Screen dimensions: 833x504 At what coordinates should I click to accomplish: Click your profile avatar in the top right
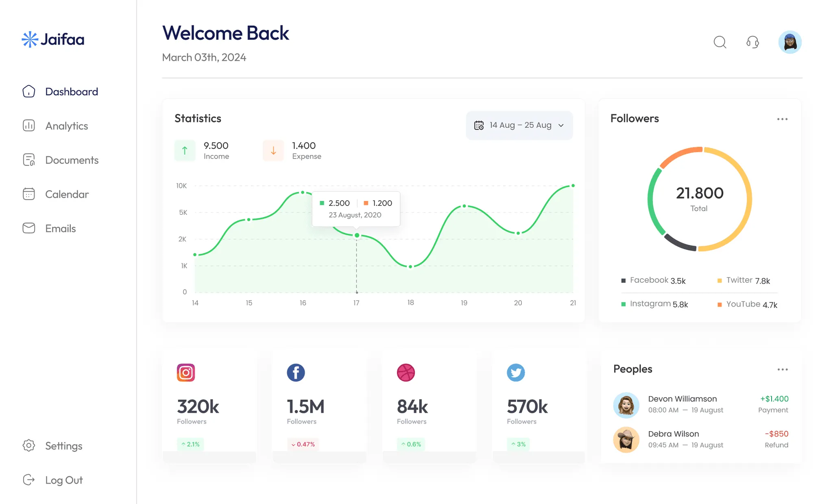pyautogui.click(x=789, y=41)
